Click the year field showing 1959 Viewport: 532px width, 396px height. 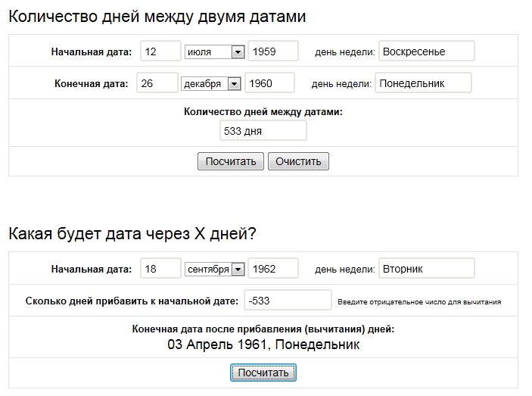(x=272, y=51)
